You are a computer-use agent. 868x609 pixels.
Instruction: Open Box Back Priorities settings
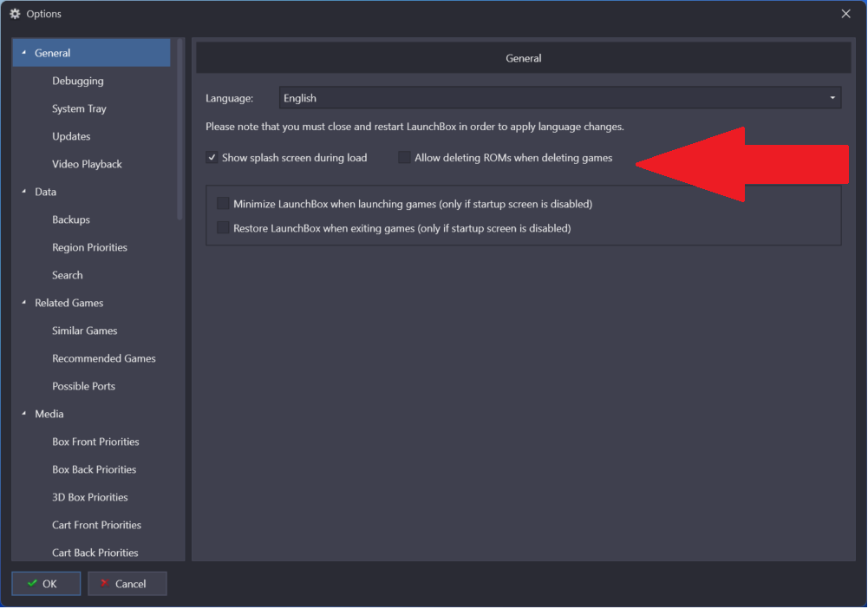click(95, 469)
